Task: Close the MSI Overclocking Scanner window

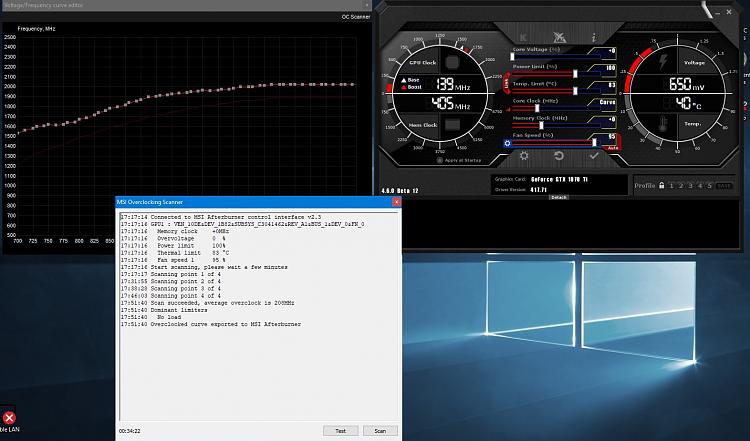Action: pos(396,202)
